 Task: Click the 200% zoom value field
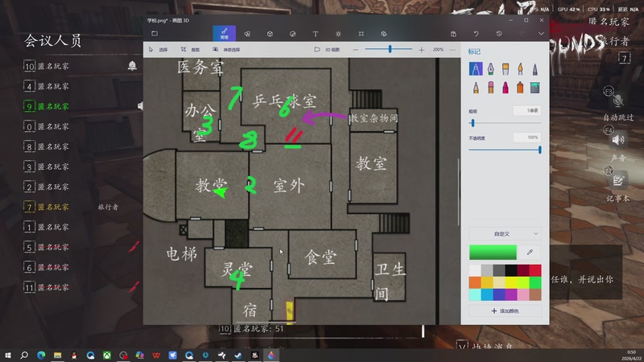[x=438, y=50]
